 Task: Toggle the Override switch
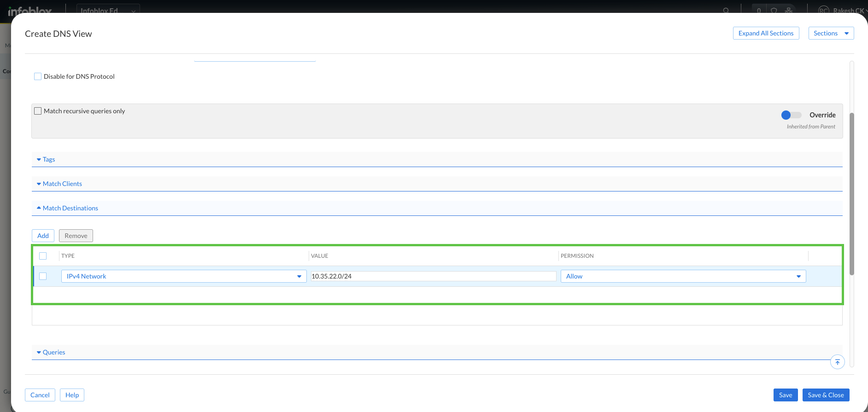click(x=791, y=115)
